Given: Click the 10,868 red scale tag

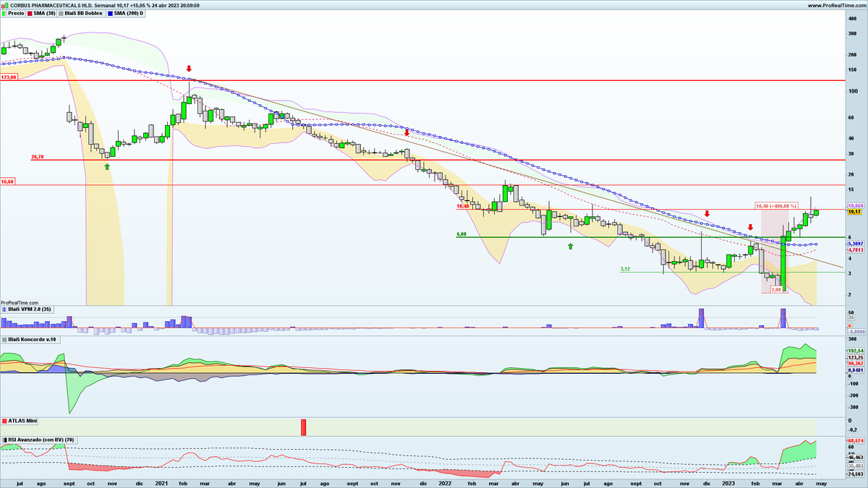Looking at the screenshot, I should 854,206.
